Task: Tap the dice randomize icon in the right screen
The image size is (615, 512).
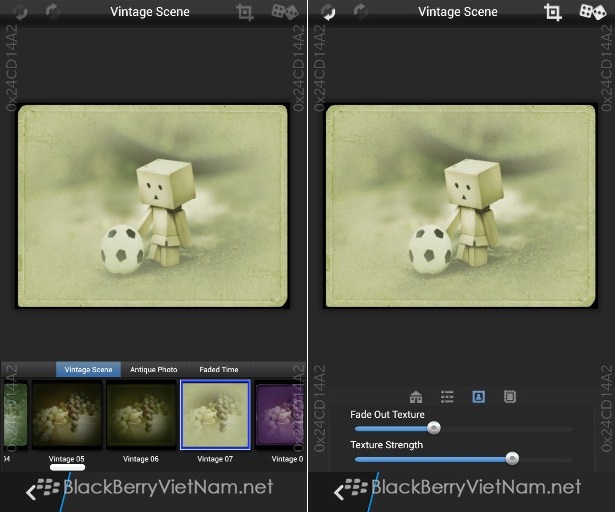Action: point(594,13)
